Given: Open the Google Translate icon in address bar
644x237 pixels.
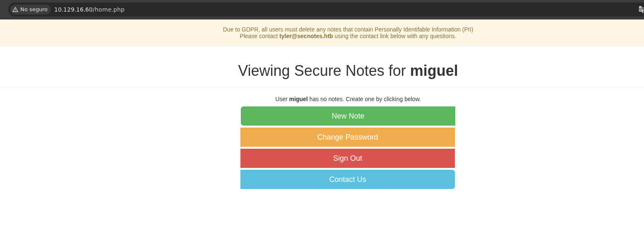Looking at the screenshot, I should coord(641,10).
